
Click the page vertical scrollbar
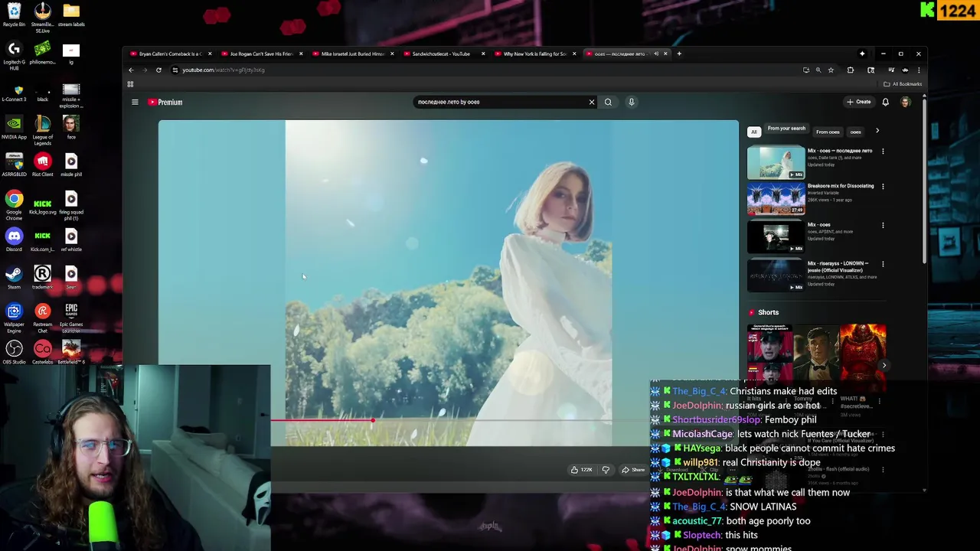924,180
